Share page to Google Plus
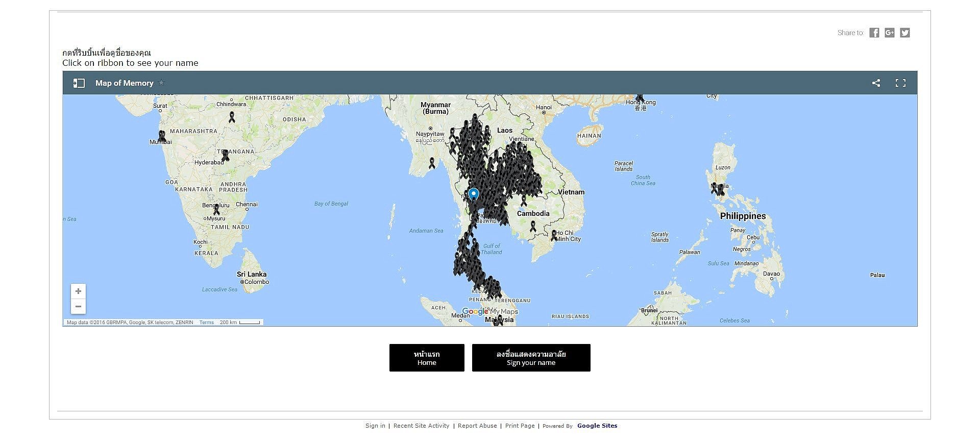 click(x=889, y=33)
